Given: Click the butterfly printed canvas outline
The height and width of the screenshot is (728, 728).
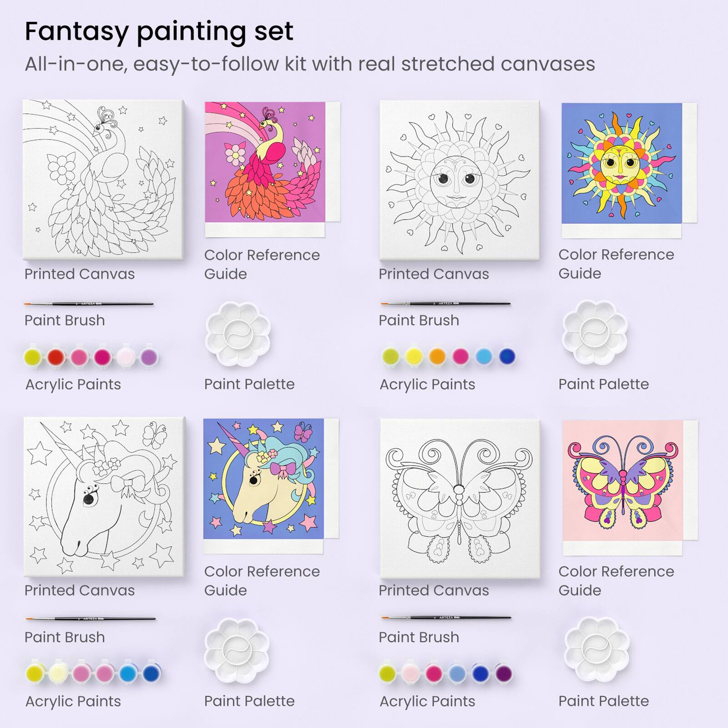Looking at the screenshot, I should point(460,498).
